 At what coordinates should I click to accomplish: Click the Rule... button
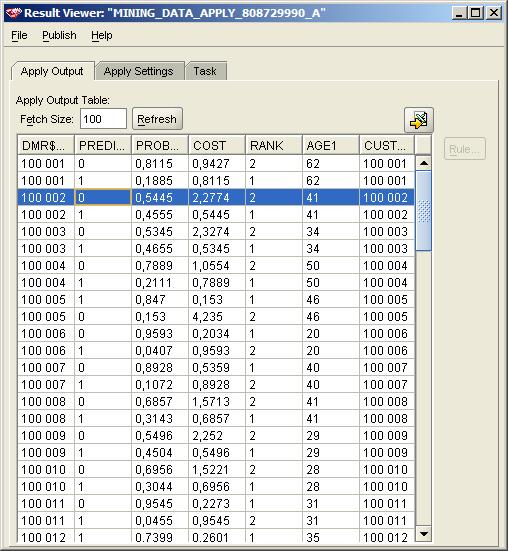click(464, 149)
